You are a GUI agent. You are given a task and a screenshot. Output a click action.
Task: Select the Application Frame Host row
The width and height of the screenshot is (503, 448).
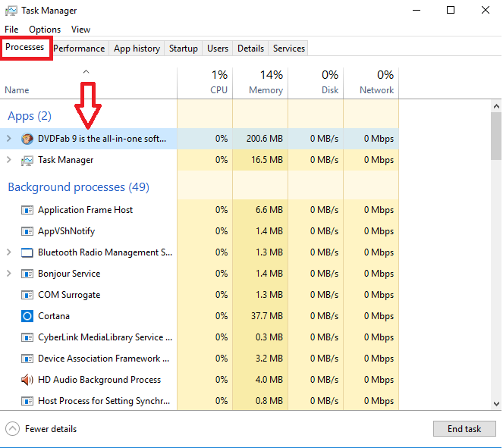(x=200, y=210)
